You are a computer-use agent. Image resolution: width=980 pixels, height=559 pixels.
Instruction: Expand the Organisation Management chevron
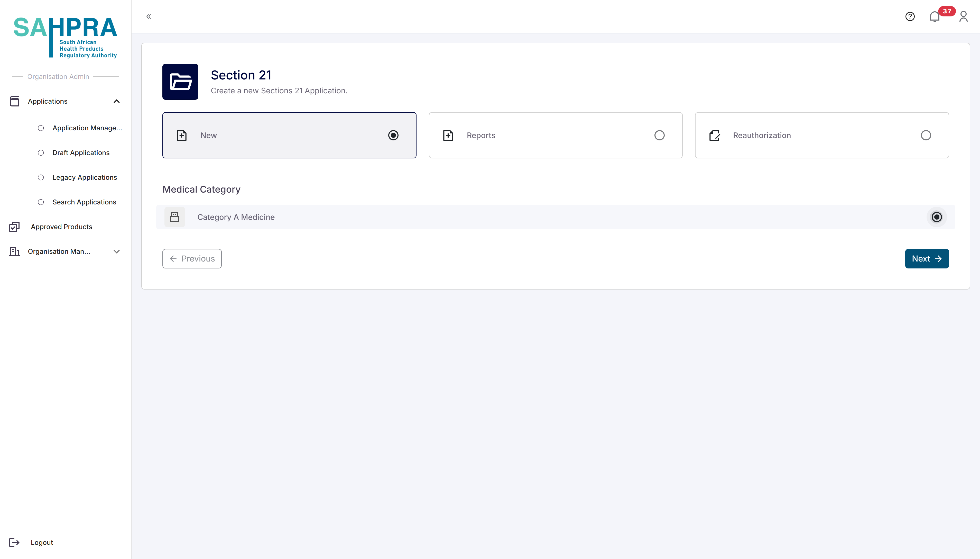pos(117,251)
